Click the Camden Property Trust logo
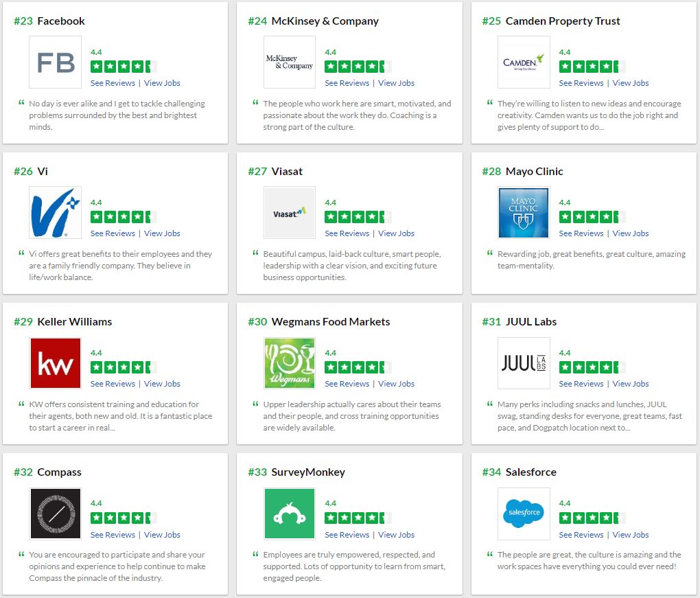700x598 pixels. [x=524, y=62]
